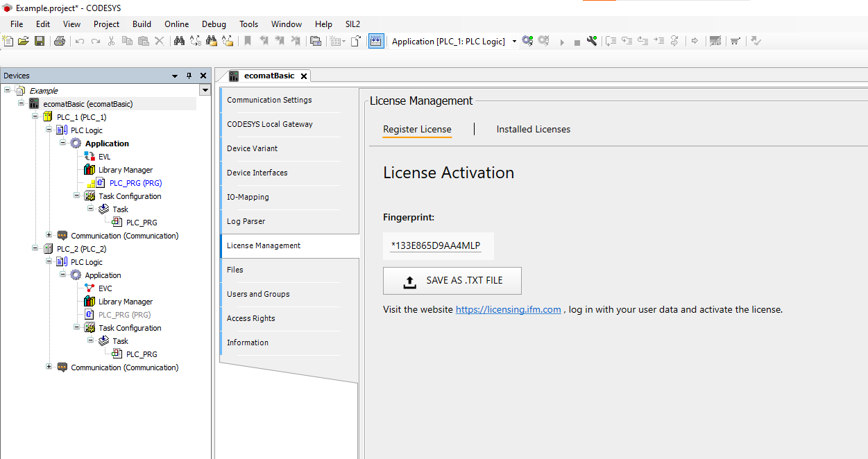Open the Online menu
This screenshot has width=868, height=459.
(x=176, y=24)
